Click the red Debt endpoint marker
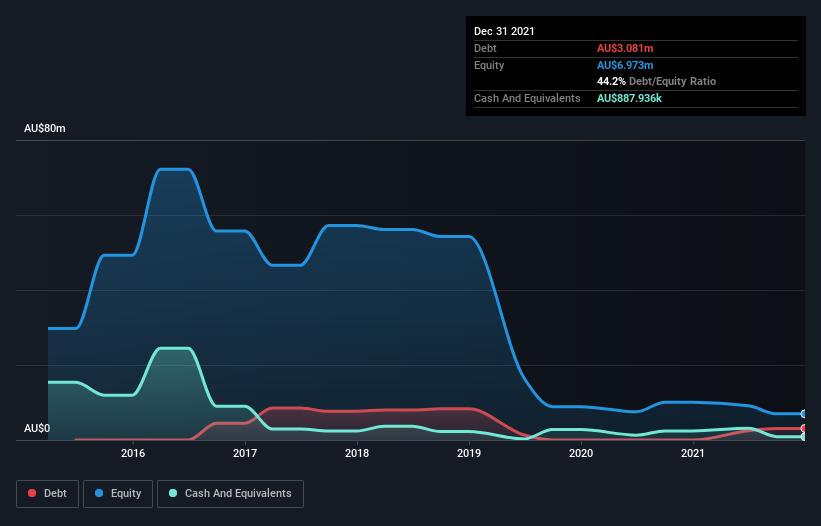 tap(804, 428)
